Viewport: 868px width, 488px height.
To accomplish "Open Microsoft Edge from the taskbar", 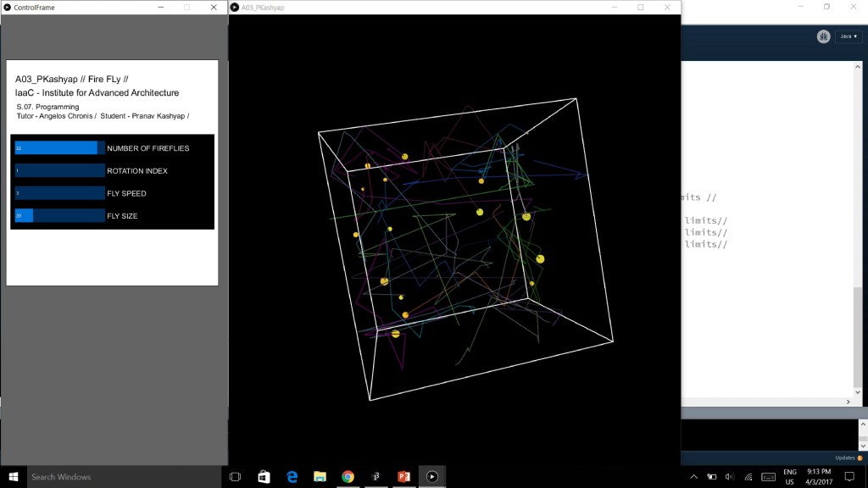I will tap(292, 477).
